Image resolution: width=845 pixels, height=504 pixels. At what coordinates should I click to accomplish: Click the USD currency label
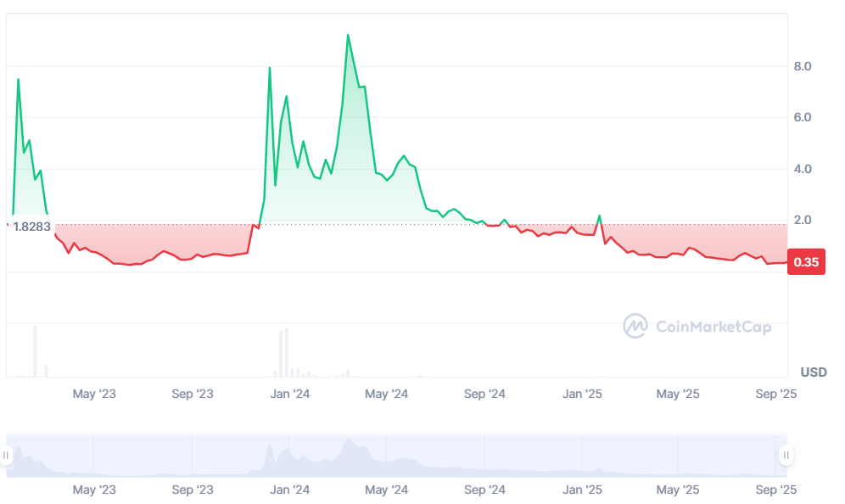(x=814, y=372)
